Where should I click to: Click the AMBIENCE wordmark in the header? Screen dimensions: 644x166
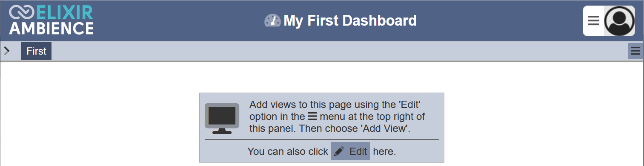pos(52,28)
